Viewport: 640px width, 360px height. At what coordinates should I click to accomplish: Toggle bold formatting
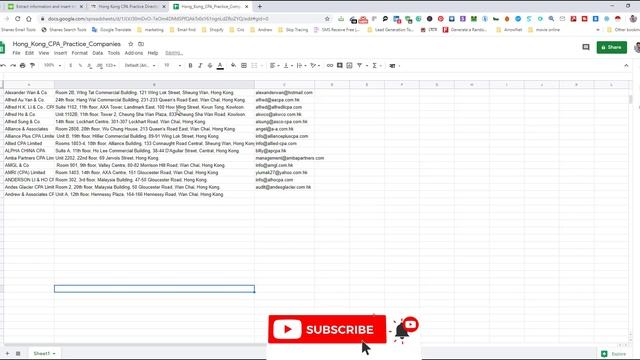[x=190, y=66]
